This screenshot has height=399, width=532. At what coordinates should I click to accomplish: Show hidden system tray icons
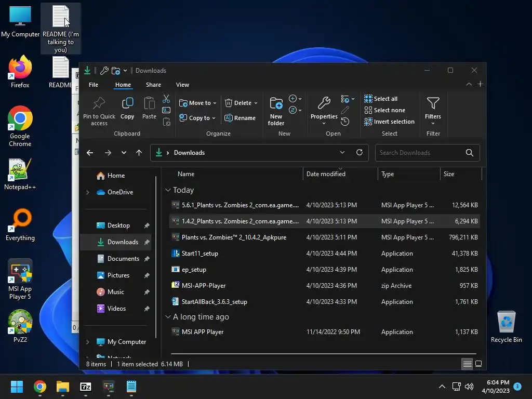tap(442, 387)
